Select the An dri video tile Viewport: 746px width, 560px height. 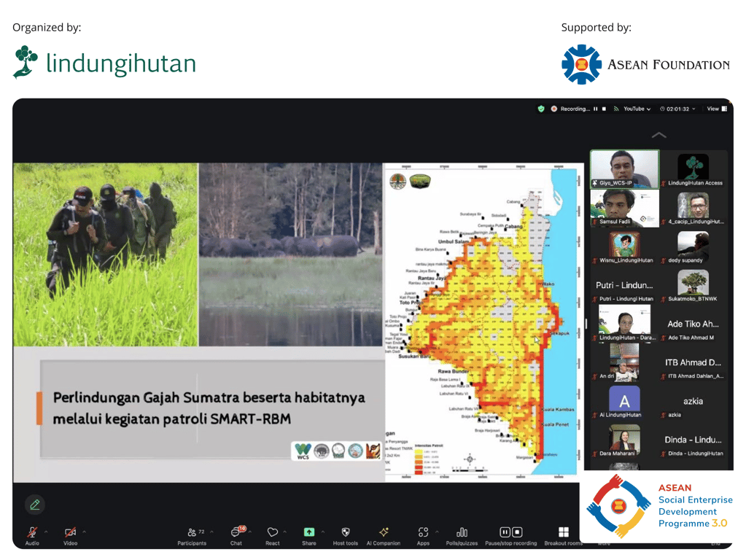[625, 362]
